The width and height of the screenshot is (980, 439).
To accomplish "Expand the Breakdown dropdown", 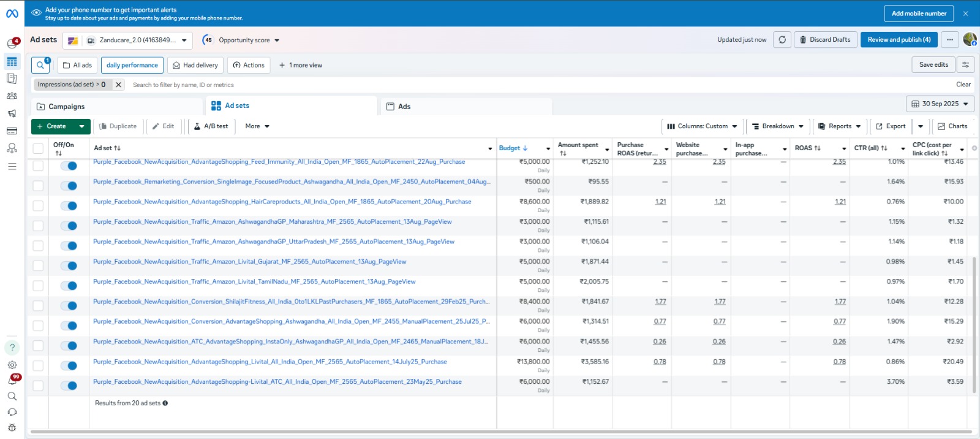I will [778, 126].
